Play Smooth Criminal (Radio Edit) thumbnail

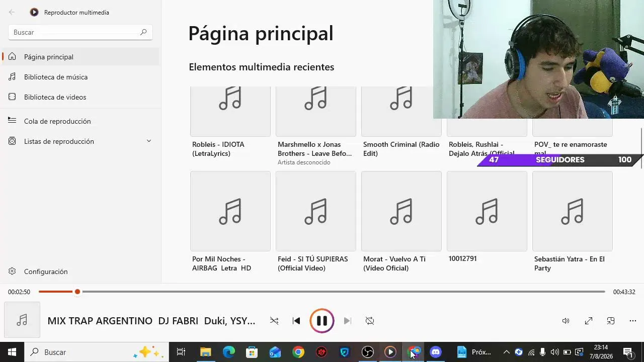[401, 111]
